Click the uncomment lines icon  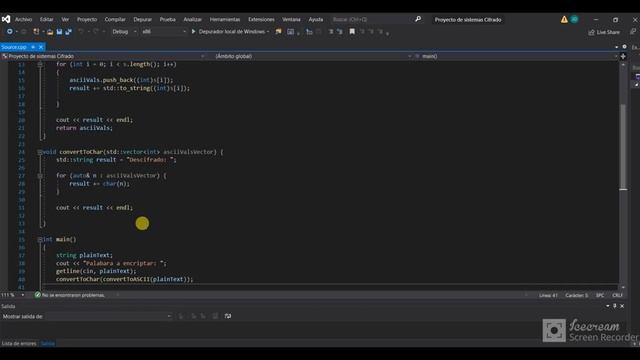tap(340, 31)
